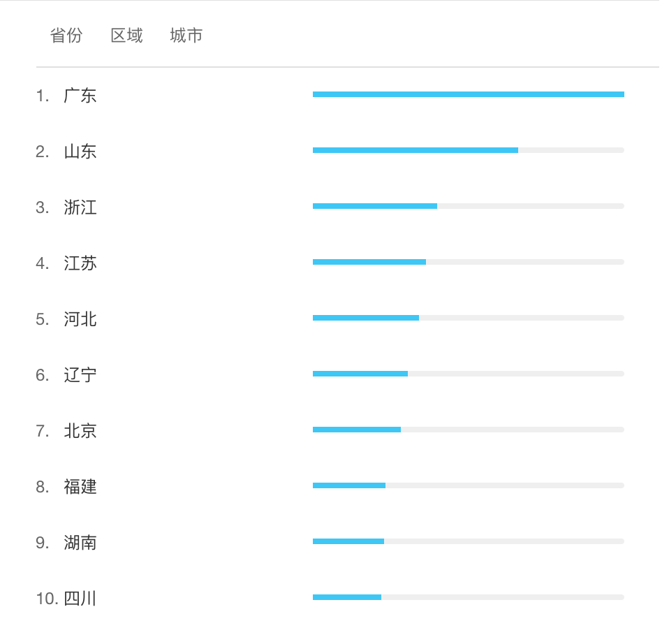Click the blue bar for 江苏
This screenshot has width=669, height=644.
[369, 262]
